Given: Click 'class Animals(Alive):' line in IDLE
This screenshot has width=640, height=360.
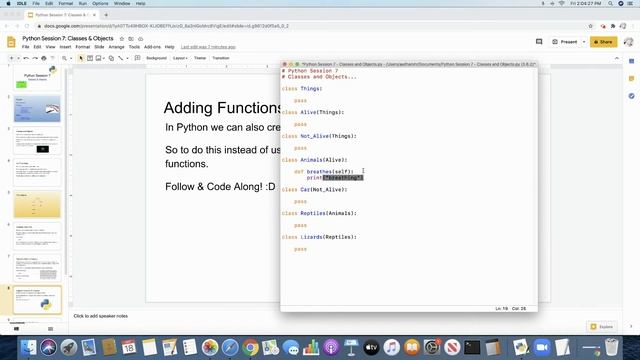Looking at the screenshot, I should (314, 160).
